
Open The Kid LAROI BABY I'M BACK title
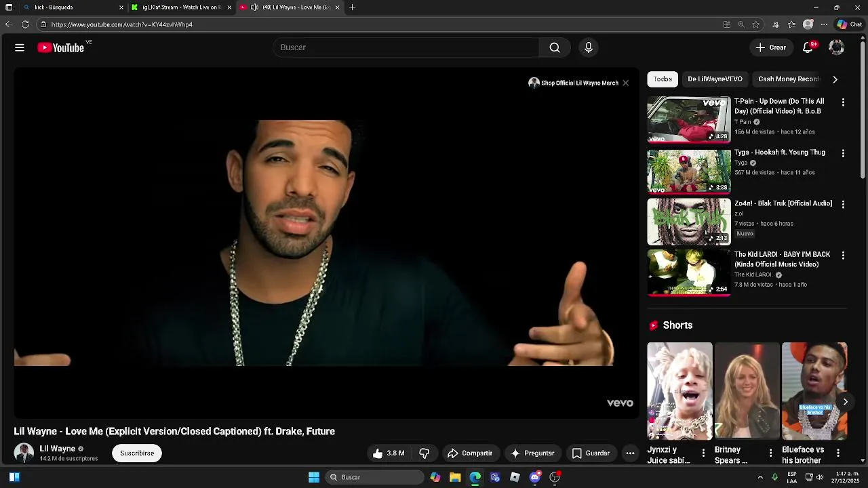[x=783, y=260]
